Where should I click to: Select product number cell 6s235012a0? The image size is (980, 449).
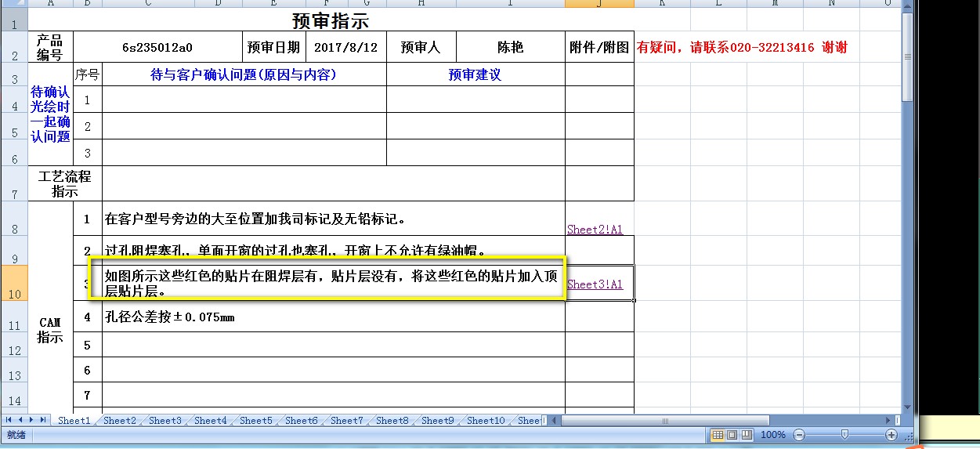pyautogui.click(x=157, y=47)
